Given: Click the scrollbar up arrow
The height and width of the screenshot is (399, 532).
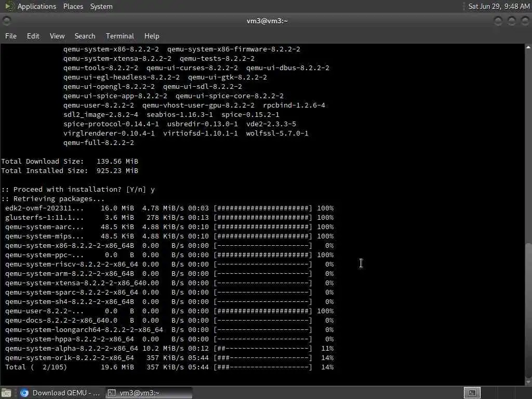Looking at the screenshot, I should click(528, 47).
